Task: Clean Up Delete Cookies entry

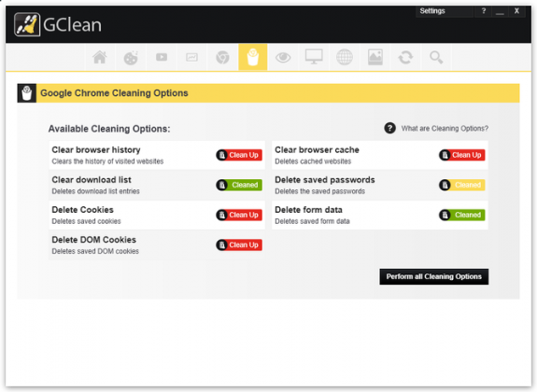Action: coord(239,215)
